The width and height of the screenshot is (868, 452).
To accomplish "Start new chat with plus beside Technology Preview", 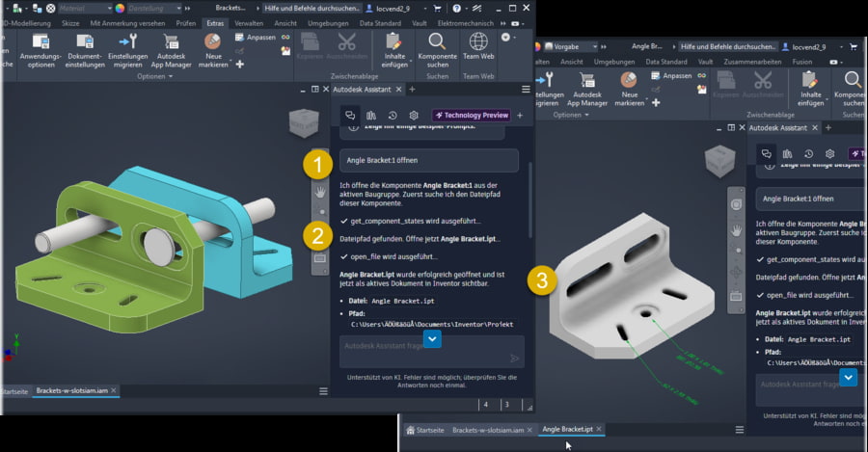I will (520, 115).
